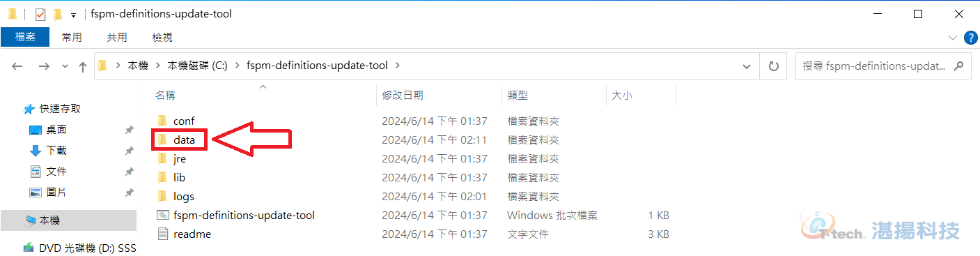Select the readme text file icon
The height and width of the screenshot is (256, 980).
pyautogui.click(x=162, y=234)
